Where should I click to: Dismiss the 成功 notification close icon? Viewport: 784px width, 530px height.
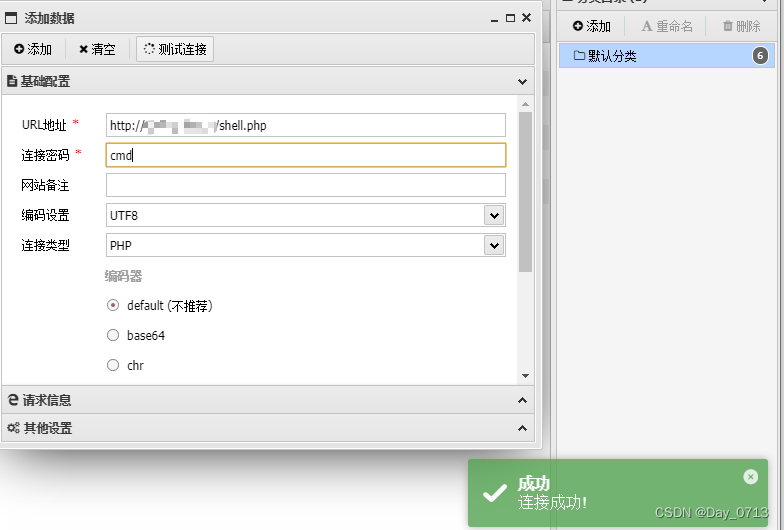(x=750, y=476)
